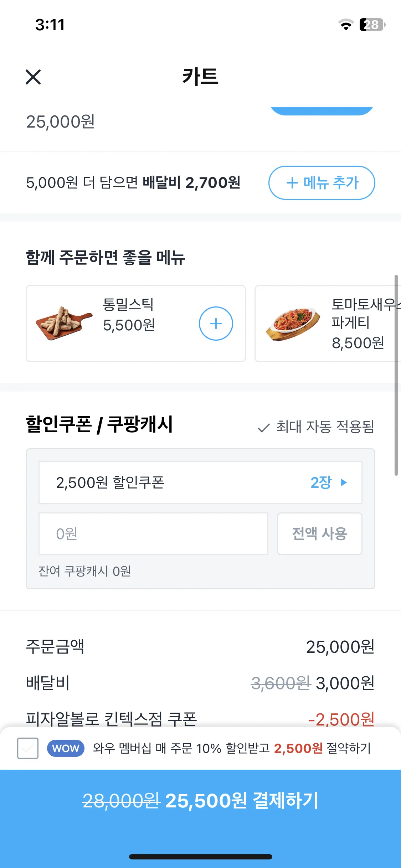
Task: Tap the 최대 자동 적용됨 label
Action: [325, 427]
